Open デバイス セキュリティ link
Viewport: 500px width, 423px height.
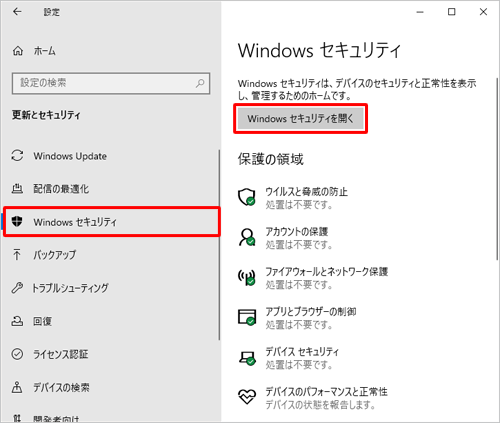tap(302, 352)
